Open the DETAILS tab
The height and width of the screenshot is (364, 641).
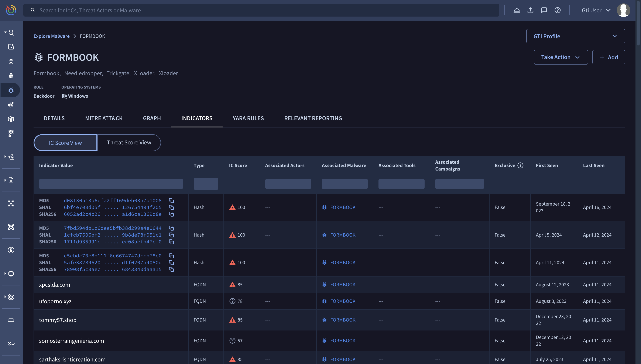pyautogui.click(x=54, y=118)
